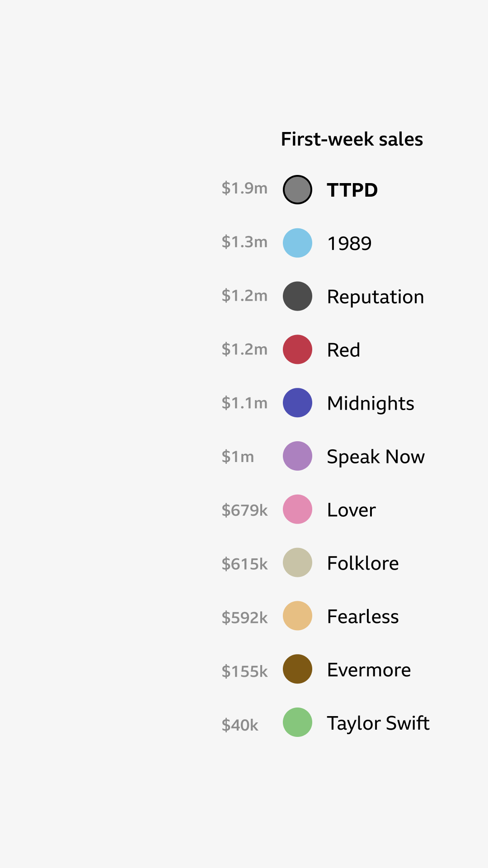Select the golden Fearless circle
The height and width of the screenshot is (868, 488).
(x=297, y=616)
